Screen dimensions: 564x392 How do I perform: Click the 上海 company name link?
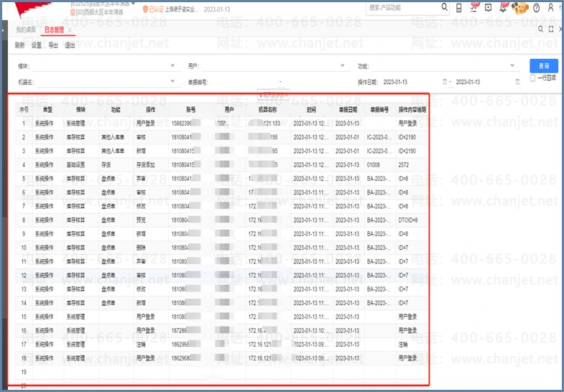pyautogui.click(x=182, y=9)
